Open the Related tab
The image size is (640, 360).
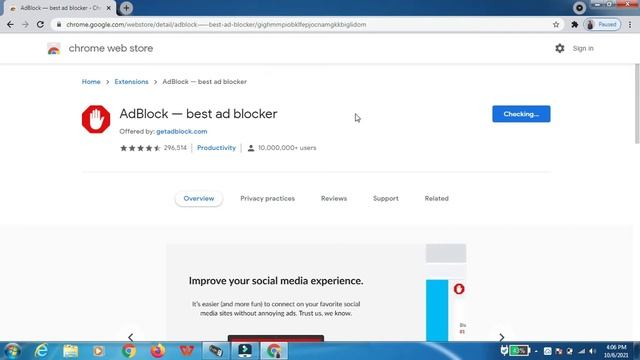(x=436, y=198)
